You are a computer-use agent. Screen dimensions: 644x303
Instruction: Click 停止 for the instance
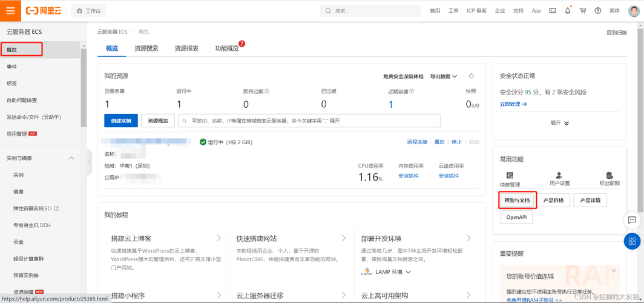click(x=457, y=142)
